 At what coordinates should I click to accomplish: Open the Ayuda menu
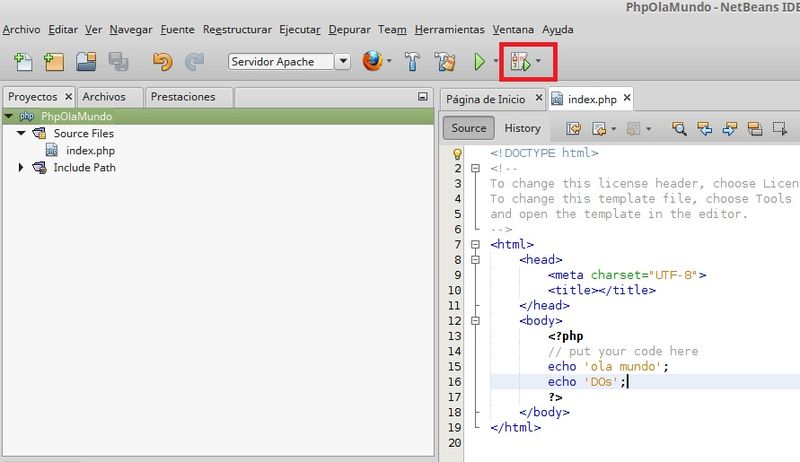pos(558,30)
